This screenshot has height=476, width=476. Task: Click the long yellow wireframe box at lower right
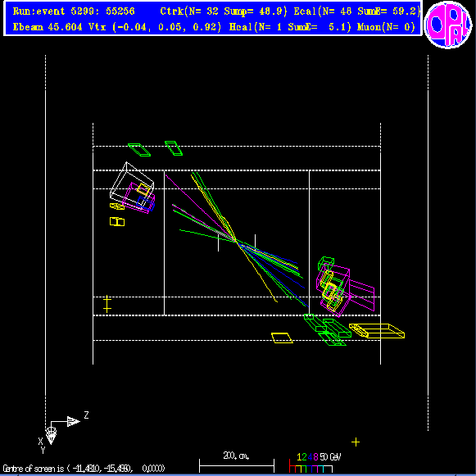(x=377, y=331)
